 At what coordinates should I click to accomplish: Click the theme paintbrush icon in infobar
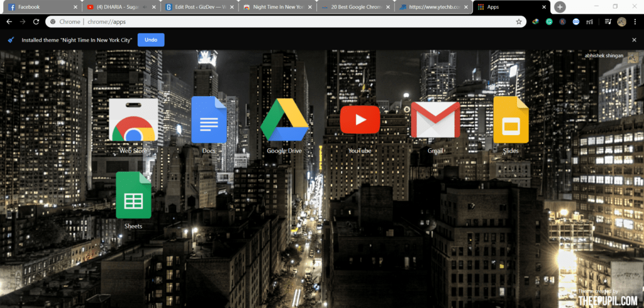coord(11,40)
